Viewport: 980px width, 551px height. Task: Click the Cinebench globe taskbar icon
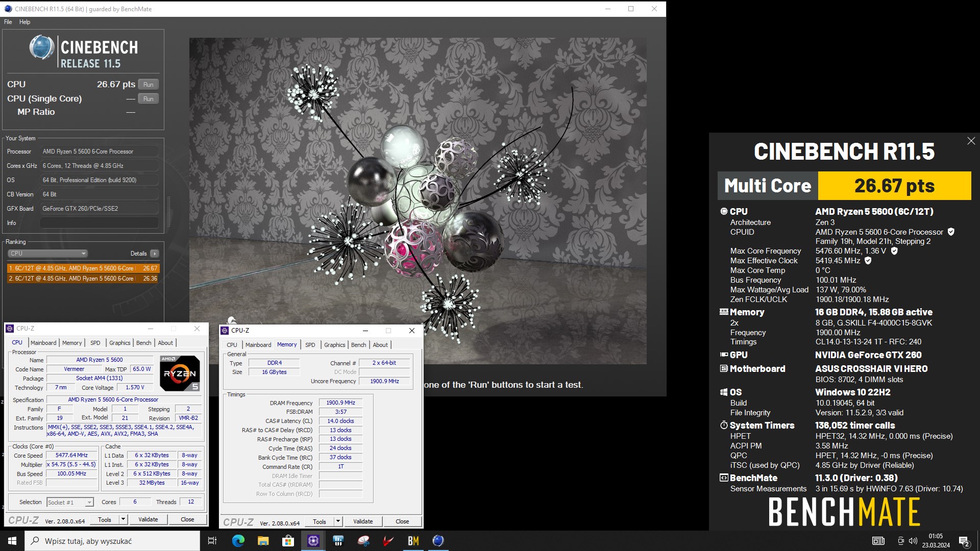(438, 541)
